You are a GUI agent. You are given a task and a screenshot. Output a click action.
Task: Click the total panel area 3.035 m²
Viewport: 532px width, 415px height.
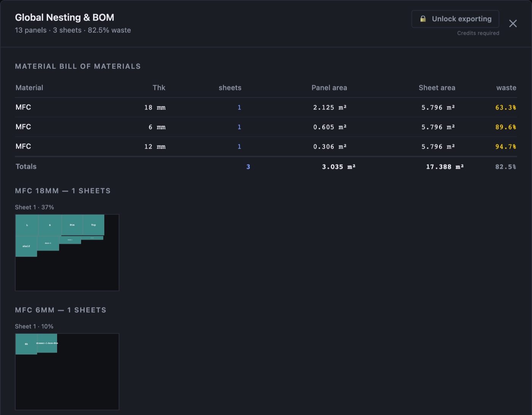tap(339, 167)
